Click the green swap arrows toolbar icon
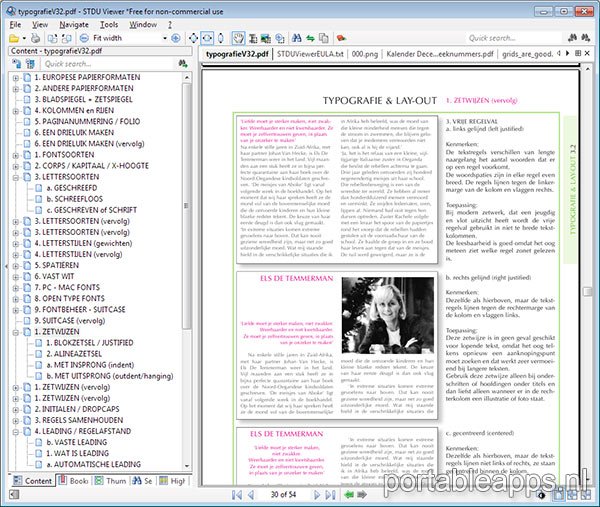 pyautogui.click(x=310, y=38)
